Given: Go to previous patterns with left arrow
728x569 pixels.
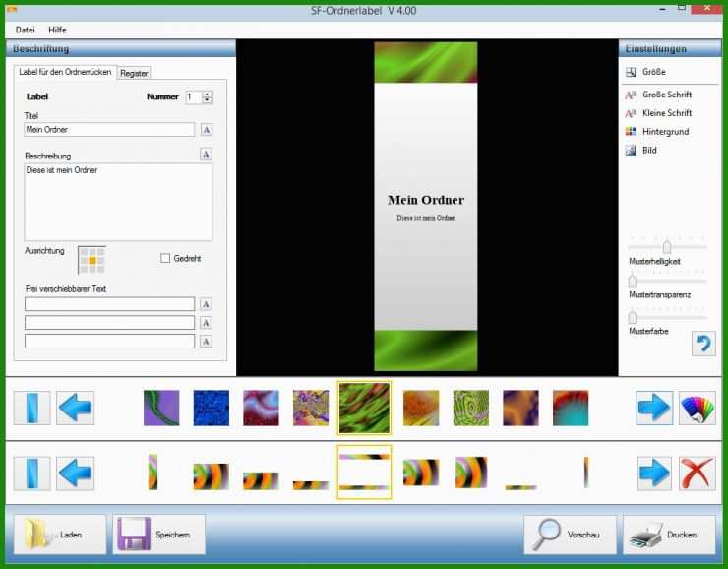Looking at the screenshot, I should pos(75,408).
